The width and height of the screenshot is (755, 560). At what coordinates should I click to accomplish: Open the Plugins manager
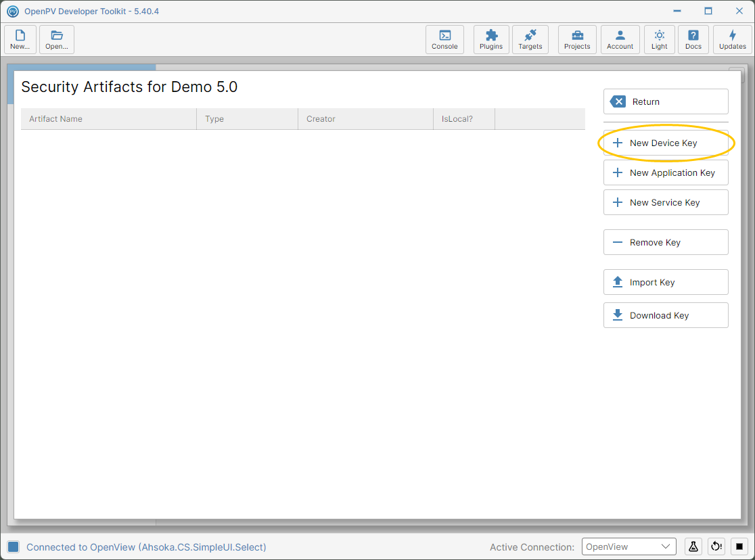pyautogui.click(x=491, y=39)
